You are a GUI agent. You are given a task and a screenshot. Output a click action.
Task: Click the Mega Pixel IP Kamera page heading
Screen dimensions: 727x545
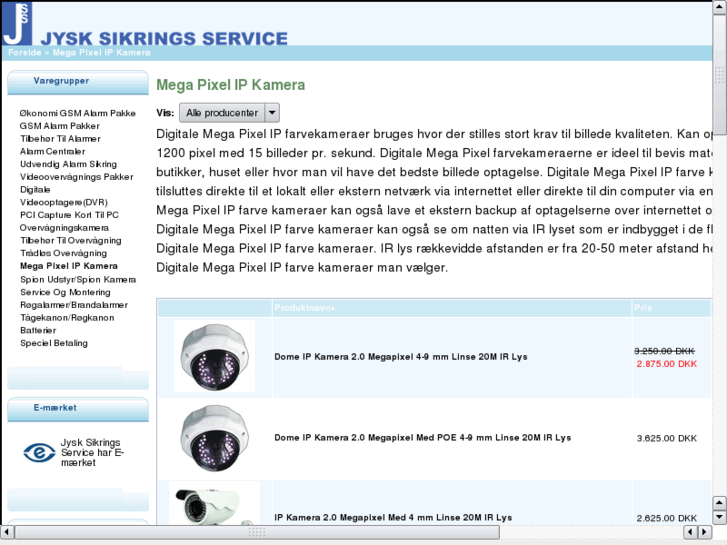tap(230, 85)
